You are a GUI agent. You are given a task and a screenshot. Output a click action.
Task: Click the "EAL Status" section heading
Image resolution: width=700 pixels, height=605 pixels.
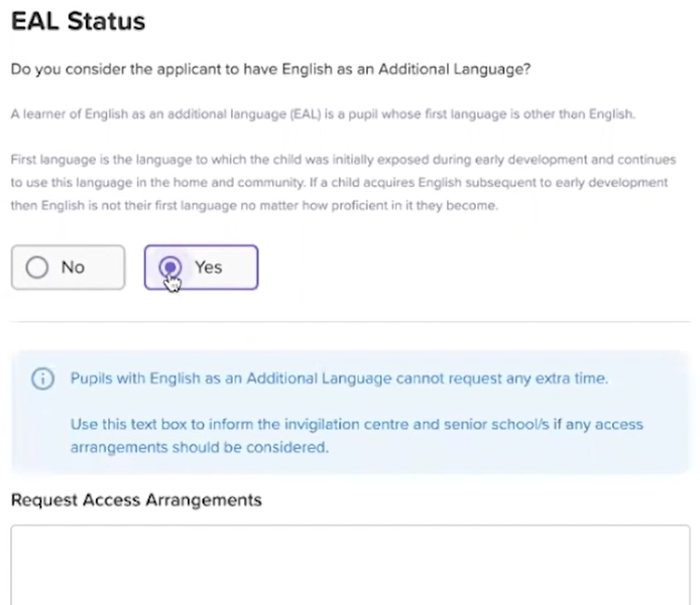78,22
